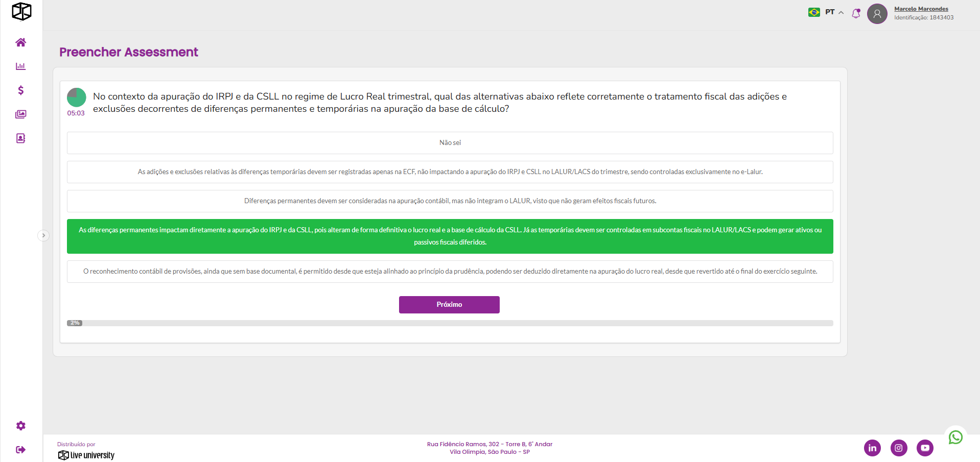Click the logout icon in sidebar
The width and height of the screenshot is (980, 462).
pyautogui.click(x=20, y=450)
